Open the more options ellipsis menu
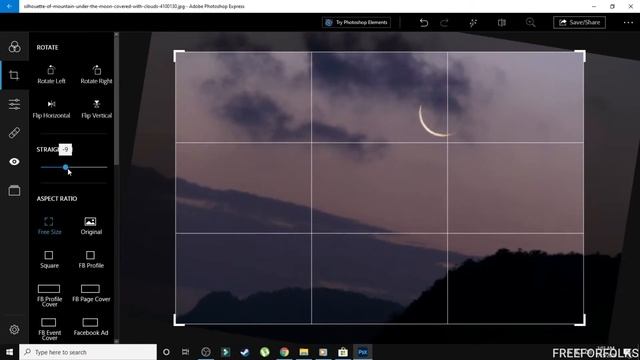This screenshot has width=640, height=360. pos(628,22)
